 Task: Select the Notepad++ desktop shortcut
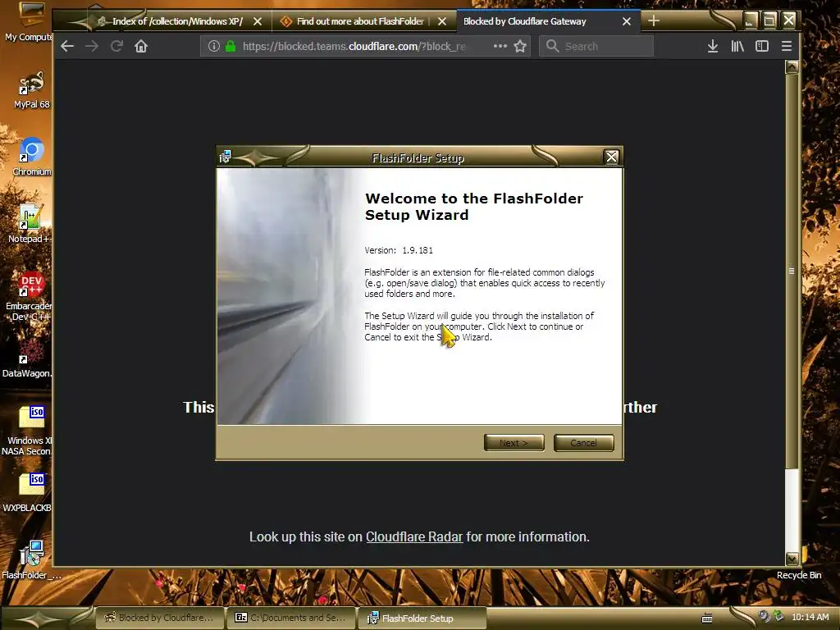[30, 224]
